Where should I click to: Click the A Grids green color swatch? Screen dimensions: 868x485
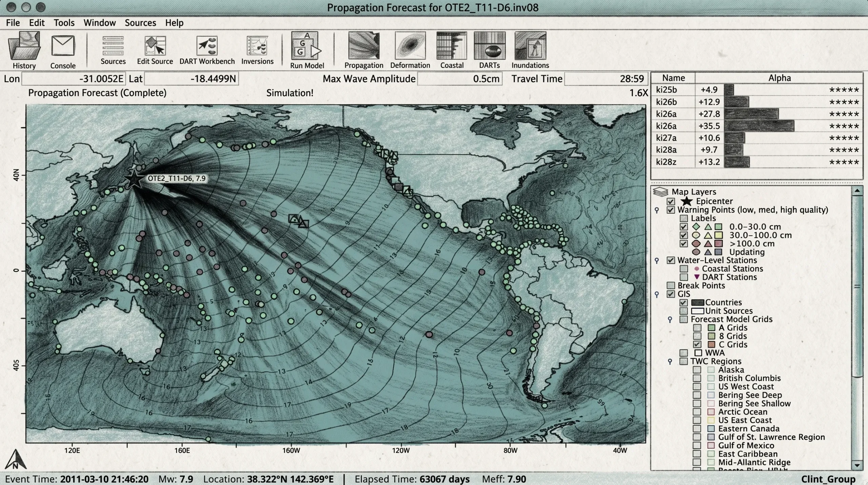[x=711, y=328]
